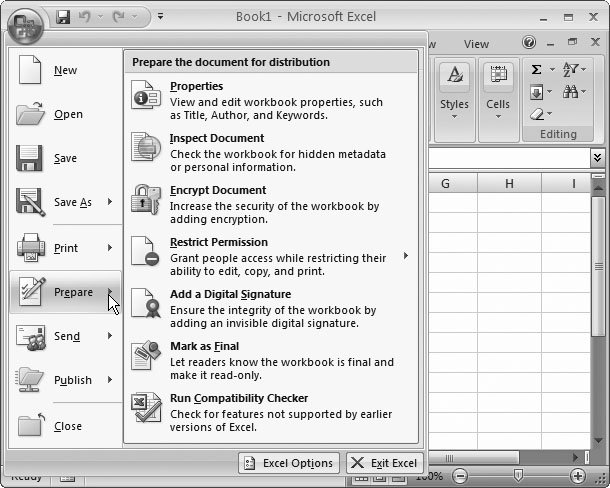The width and height of the screenshot is (610, 488).
Task: Select Mark as Final
Action: tap(204, 346)
